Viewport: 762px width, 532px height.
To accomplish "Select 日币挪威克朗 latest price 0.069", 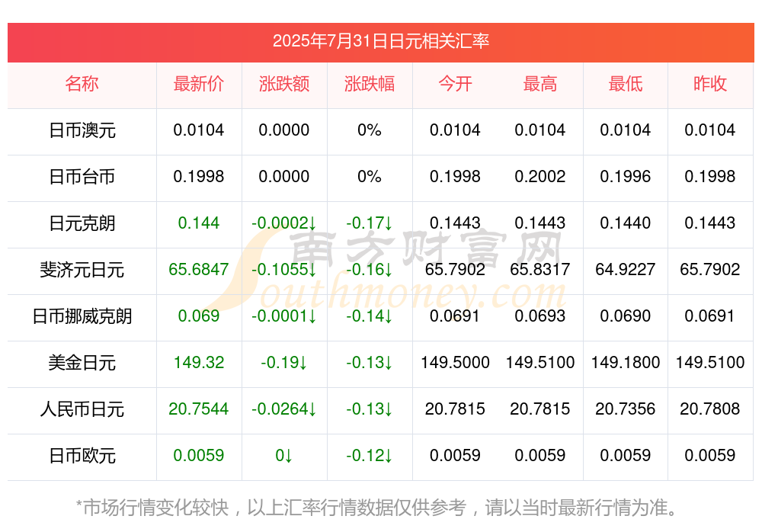I will tap(199, 316).
